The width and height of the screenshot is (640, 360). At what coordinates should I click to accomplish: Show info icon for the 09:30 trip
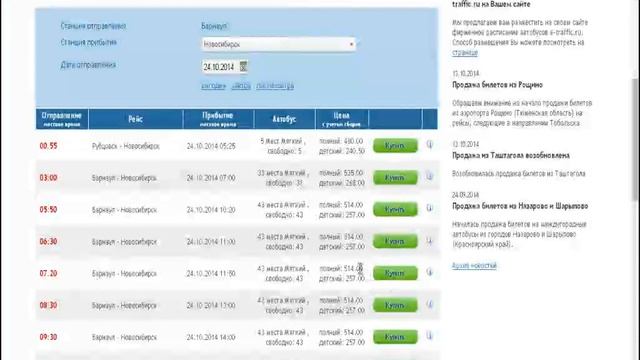point(429,336)
